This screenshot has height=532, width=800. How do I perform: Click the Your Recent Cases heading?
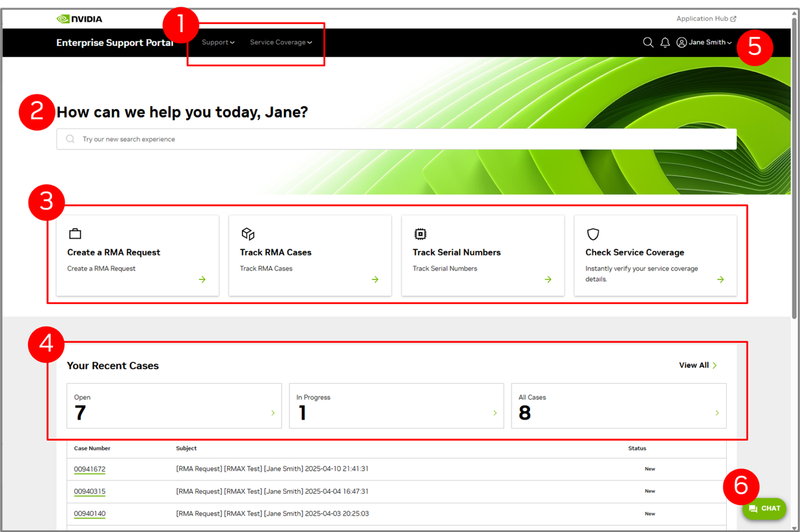(113, 366)
